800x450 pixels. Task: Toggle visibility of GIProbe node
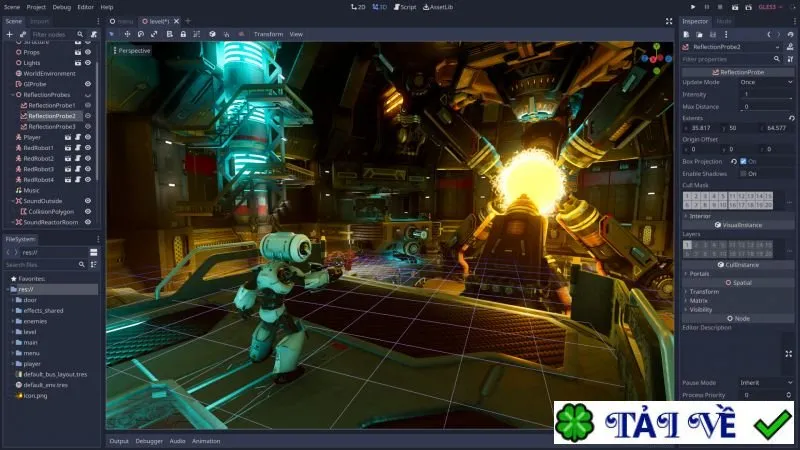pyautogui.click(x=88, y=84)
